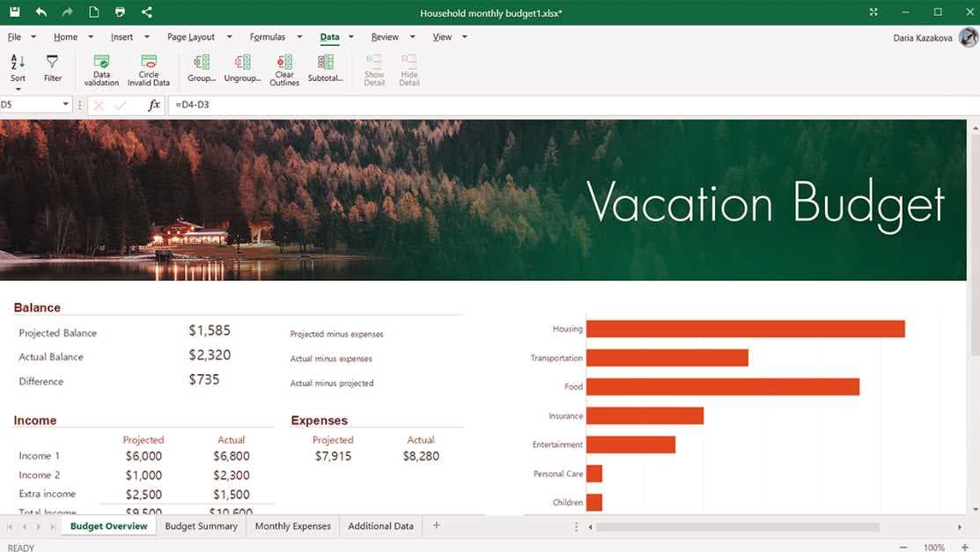Viewport: 980px width, 552px height.
Task: Open Daria Kazakova's account profile
Action: point(968,37)
